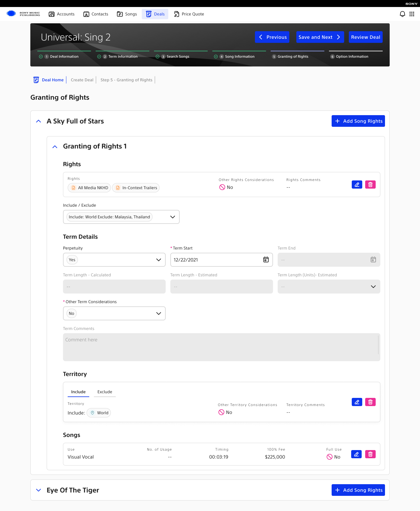The image size is (420, 511).
Task: Click the In-Context Trailers rights chip
Action: [x=136, y=188]
